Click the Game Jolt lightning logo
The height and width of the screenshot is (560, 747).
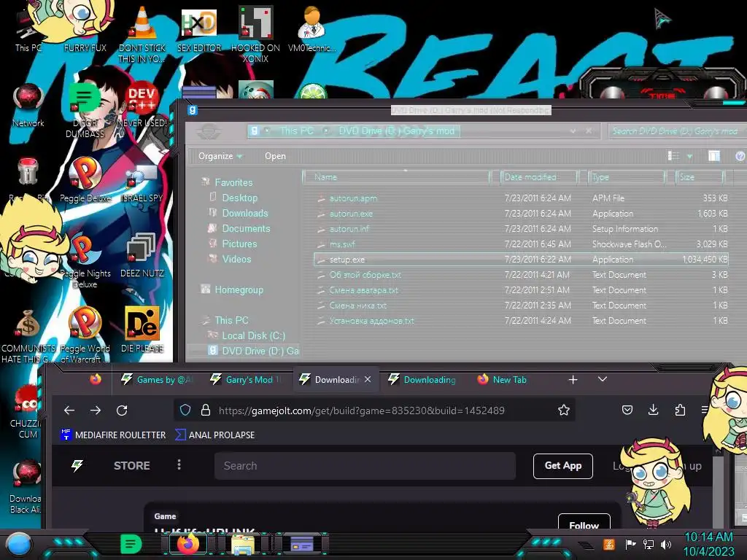[77, 466]
